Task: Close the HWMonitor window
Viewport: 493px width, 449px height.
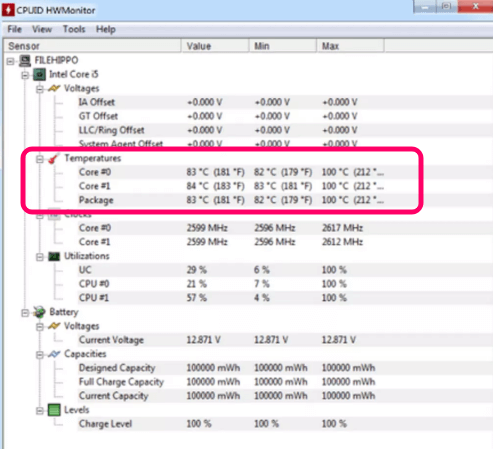Action: (x=475, y=6)
